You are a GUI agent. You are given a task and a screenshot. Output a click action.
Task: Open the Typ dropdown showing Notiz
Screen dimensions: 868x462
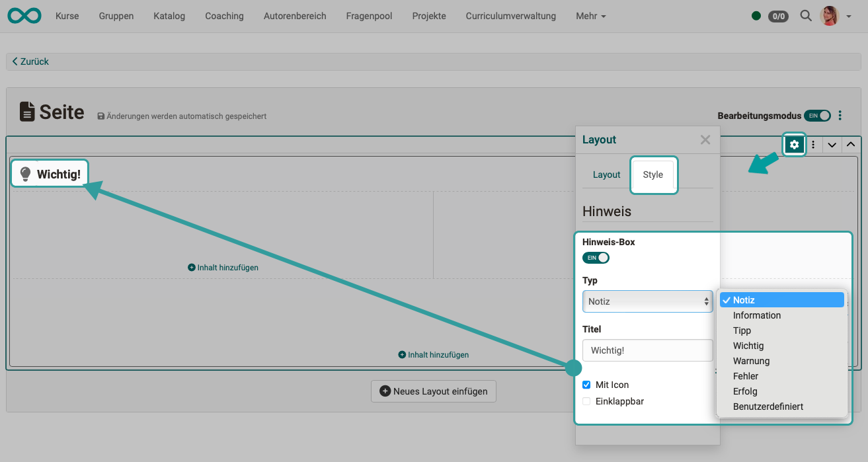[x=647, y=301]
